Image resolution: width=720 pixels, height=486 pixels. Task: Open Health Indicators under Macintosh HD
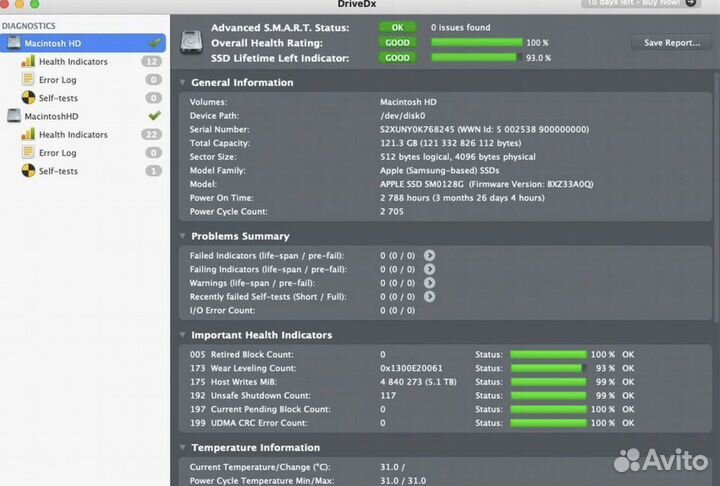(73, 62)
